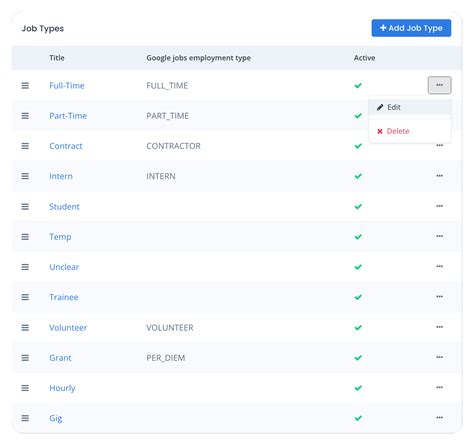The image size is (474, 445).
Task: Select the PART_TIME employment type cell
Action: click(167, 116)
